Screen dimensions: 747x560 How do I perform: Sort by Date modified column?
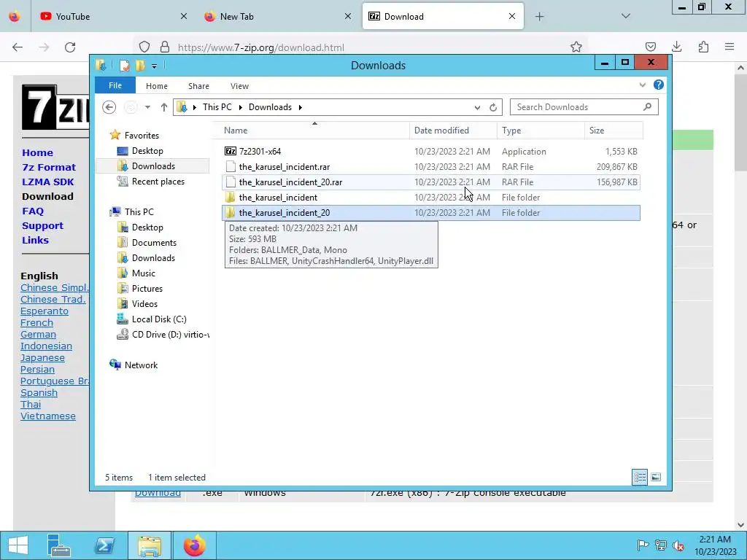coord(452,130)
